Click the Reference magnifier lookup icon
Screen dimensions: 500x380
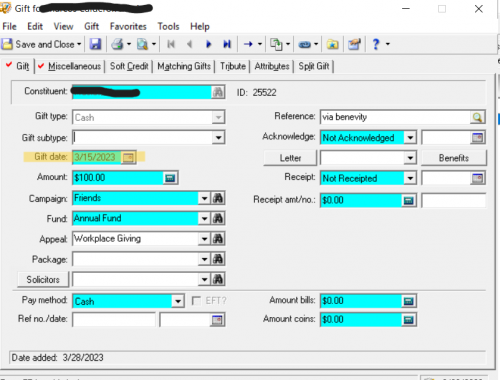[477, 117]
